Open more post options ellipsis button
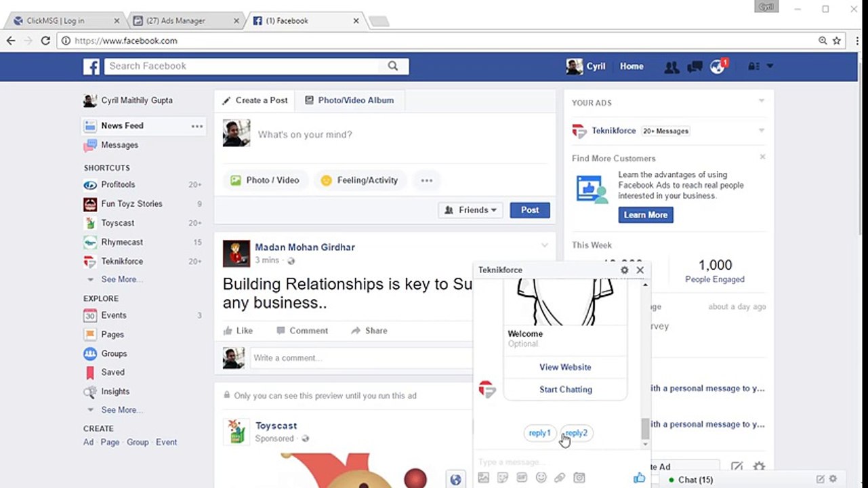Viewport: 868px width, 488px height. pyautogui.click(x=426, y=180)
